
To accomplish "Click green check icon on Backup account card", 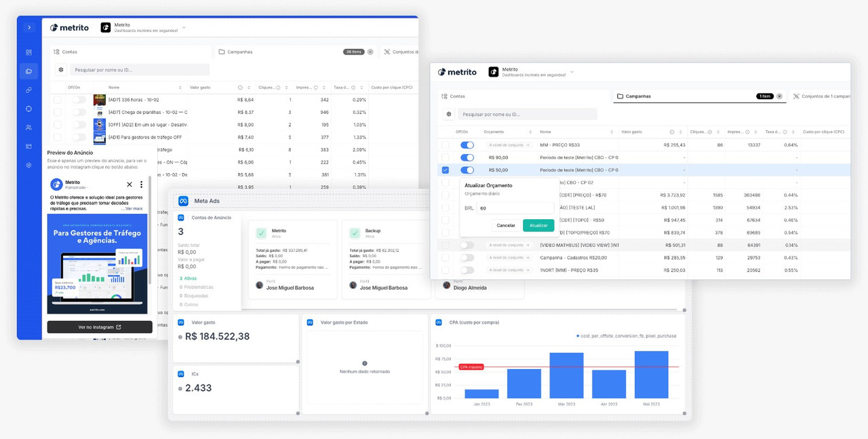I will point(355,233).
